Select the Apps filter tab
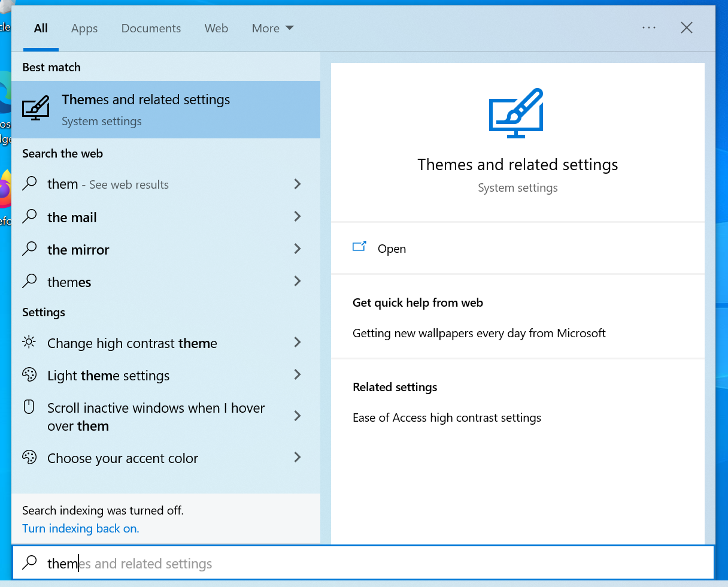 click(84, 28)
